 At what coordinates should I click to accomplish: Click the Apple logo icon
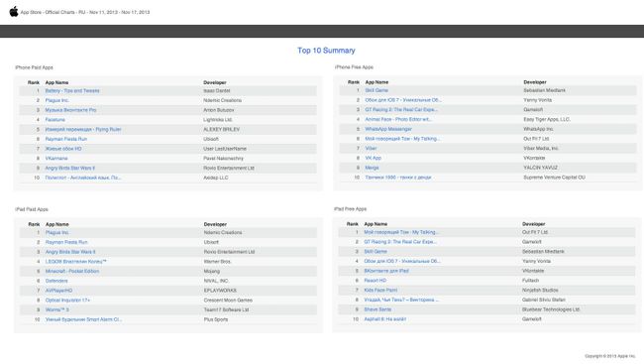tap(14, 12)
